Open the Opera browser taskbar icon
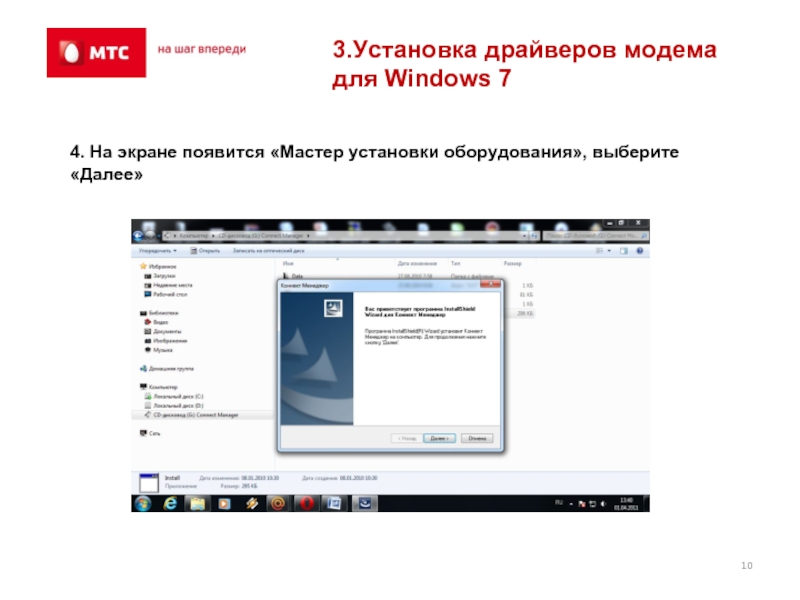Viewport: 800px width, 600px height. (306, 504)
